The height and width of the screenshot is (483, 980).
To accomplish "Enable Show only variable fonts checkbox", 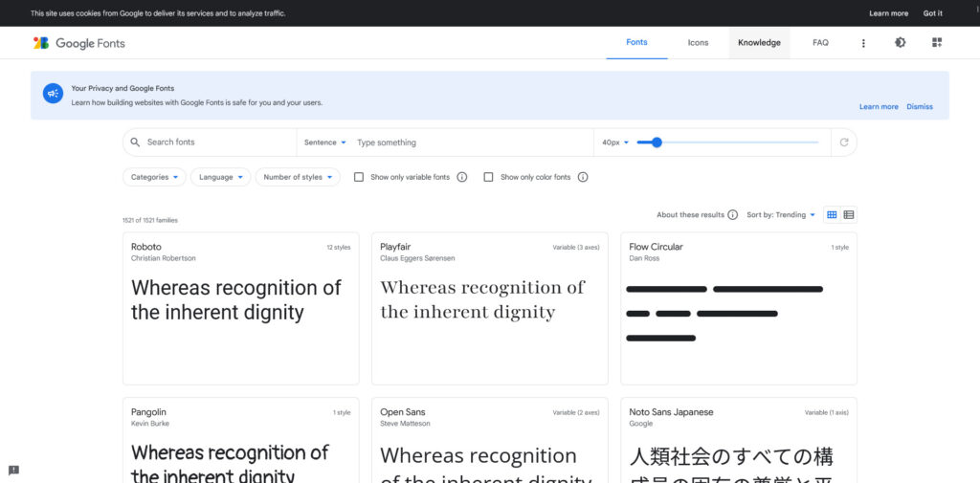I will point(359,178).
